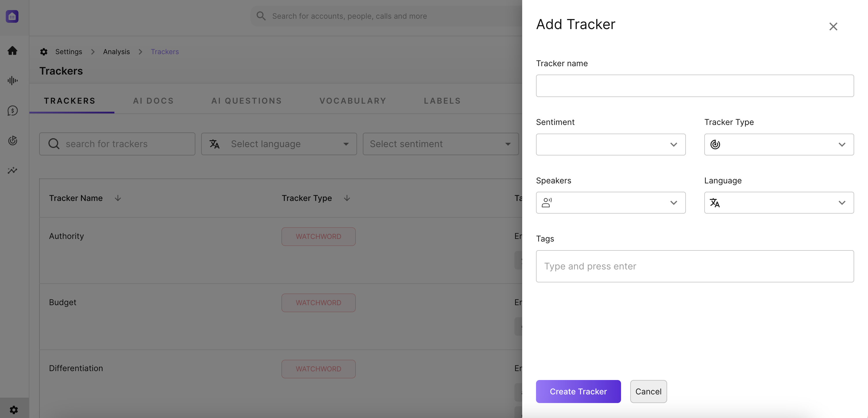Viewport: 868px width, 418px height.
Task: Sort by Tracker Name arrow
Action: tap(118, 198)
